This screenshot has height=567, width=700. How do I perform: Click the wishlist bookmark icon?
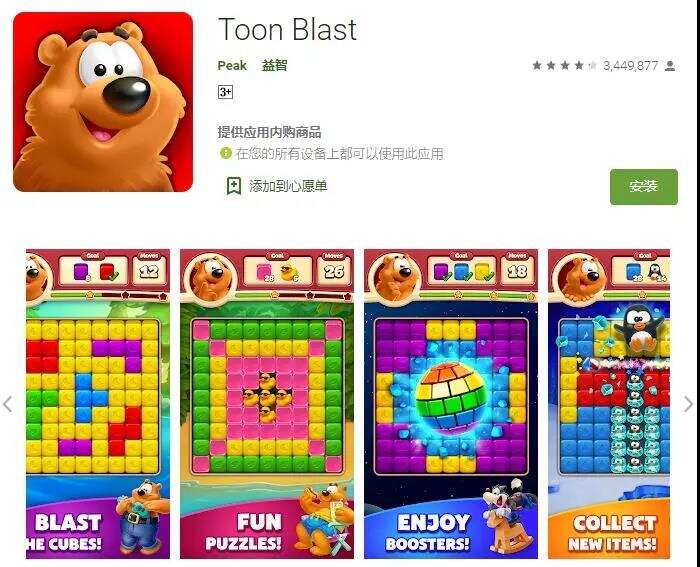(x=234, y=186)
